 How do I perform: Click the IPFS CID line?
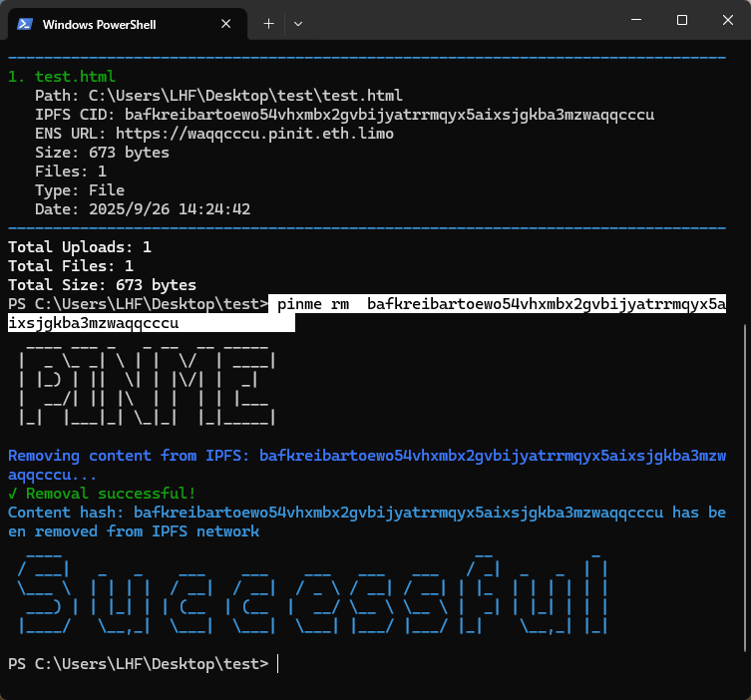(344, 115)
